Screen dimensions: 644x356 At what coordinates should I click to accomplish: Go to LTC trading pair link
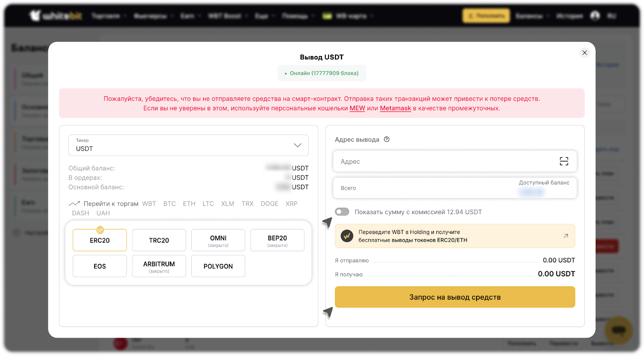pyautogui.click(x=208, y=204)
